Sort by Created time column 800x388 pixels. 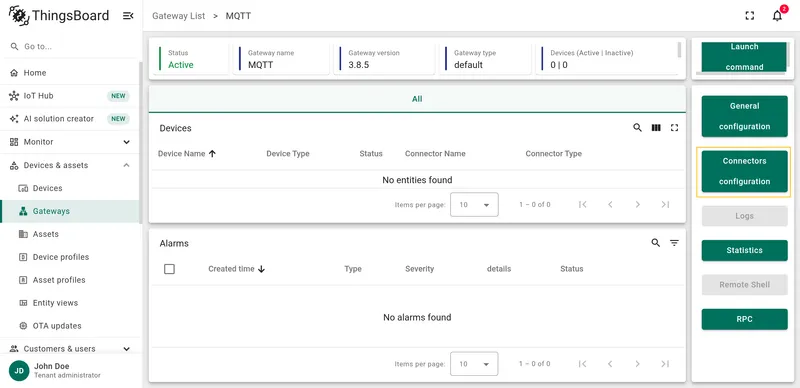(237, 269)
